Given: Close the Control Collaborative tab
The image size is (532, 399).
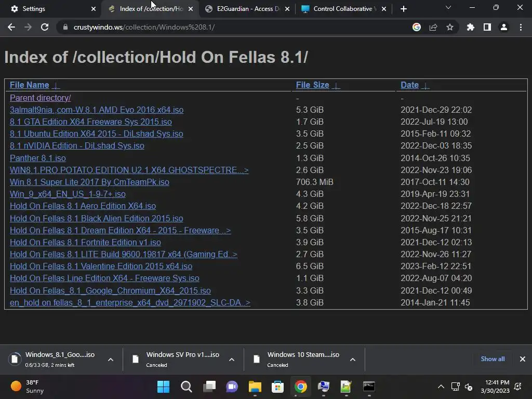Looking at the screenshot, I should (384, 9).
